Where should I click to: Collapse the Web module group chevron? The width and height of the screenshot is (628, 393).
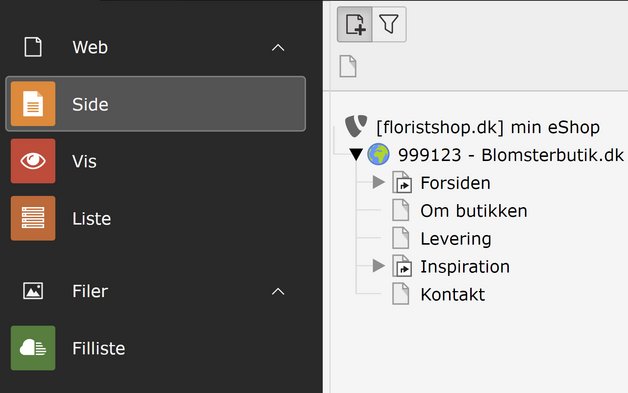tap(278, 48)
